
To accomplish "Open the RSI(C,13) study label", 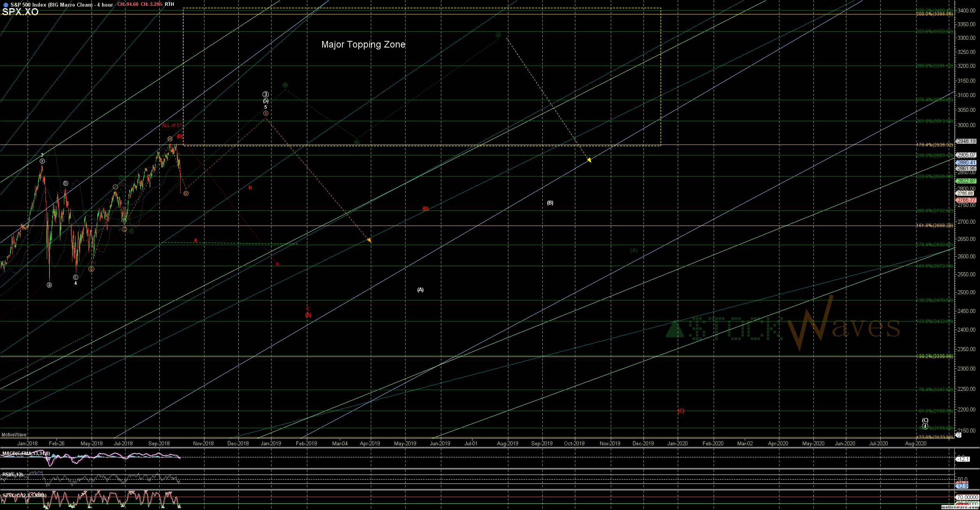I will (x=12, y=475).
